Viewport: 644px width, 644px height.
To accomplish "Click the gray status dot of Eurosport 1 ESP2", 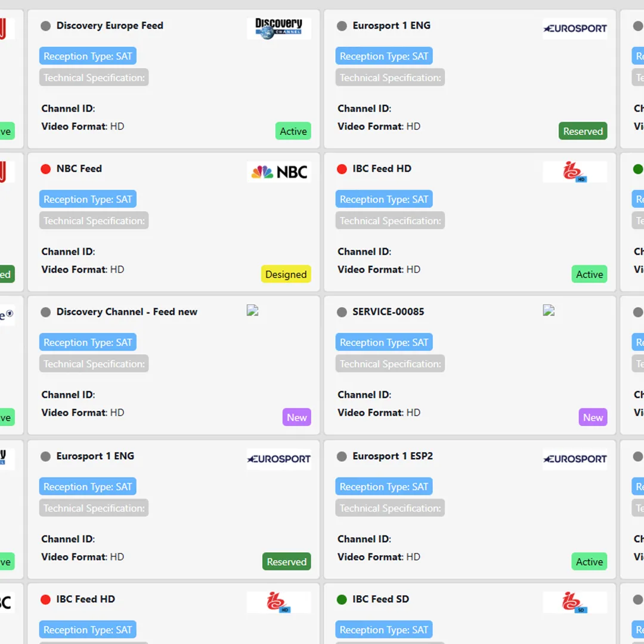I will coord(342,456).
